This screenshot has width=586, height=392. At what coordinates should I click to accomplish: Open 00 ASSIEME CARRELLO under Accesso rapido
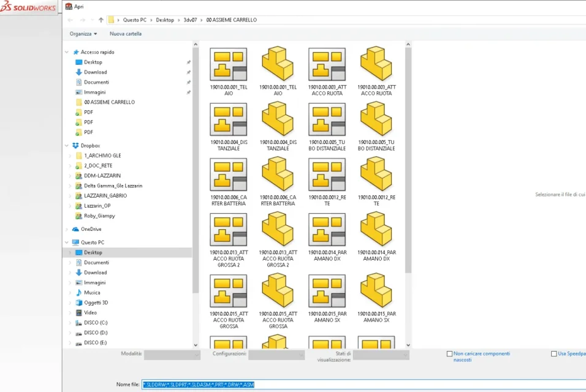coord(109,102)
